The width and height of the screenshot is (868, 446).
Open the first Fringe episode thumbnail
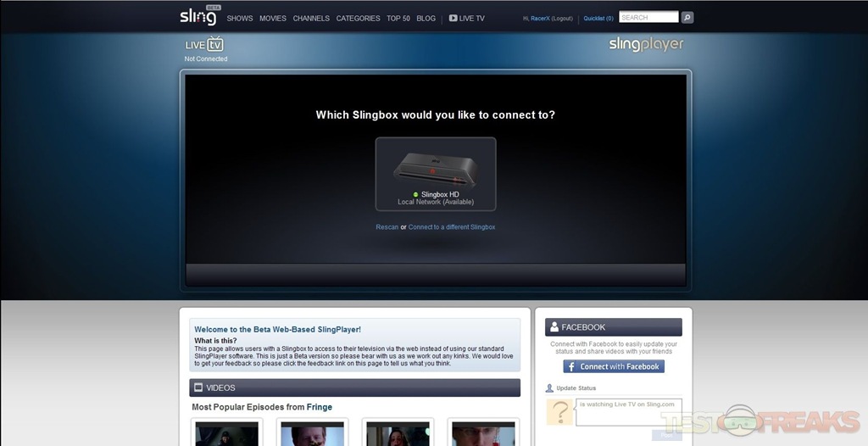[x=227, y=433]
